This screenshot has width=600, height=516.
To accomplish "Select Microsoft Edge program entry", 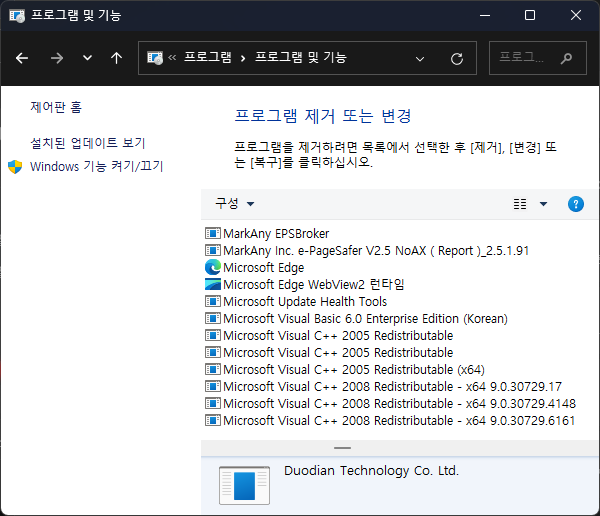I will pyautogui.click(x=254, y=267).
